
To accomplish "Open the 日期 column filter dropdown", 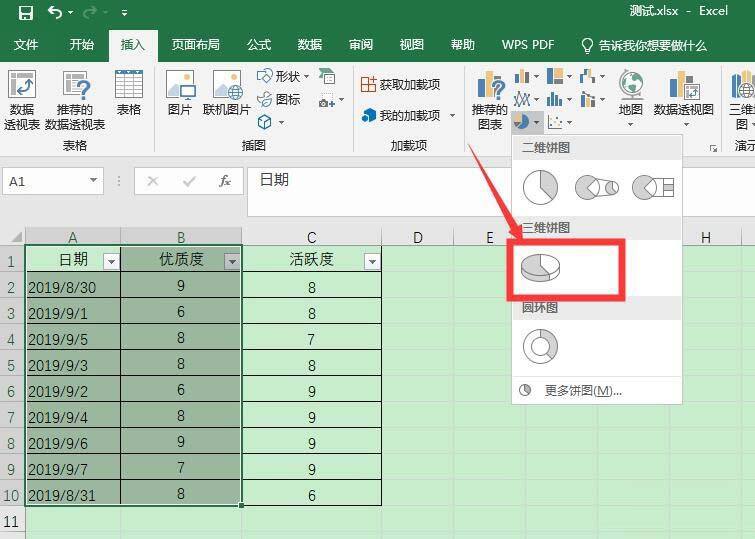I will tap(111, 261).
